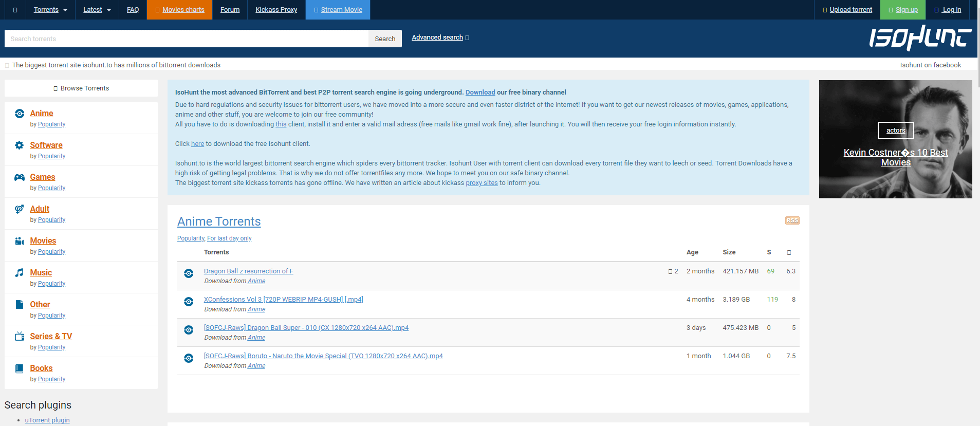Click Isohunt on facebook text

tap(930, 65)
